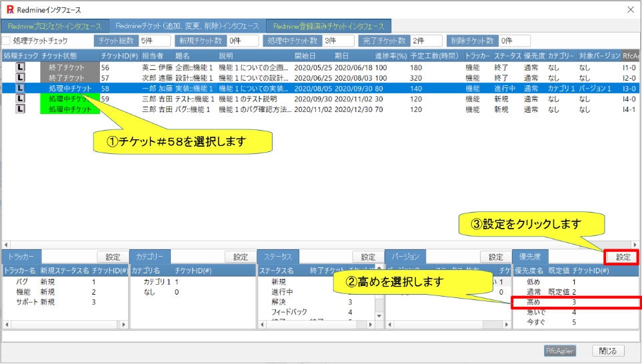Select サポート in the tracker list
Image resolution: width=642 pixels, height=364 pixels.
pyautogui.click(x=65, y=302)
